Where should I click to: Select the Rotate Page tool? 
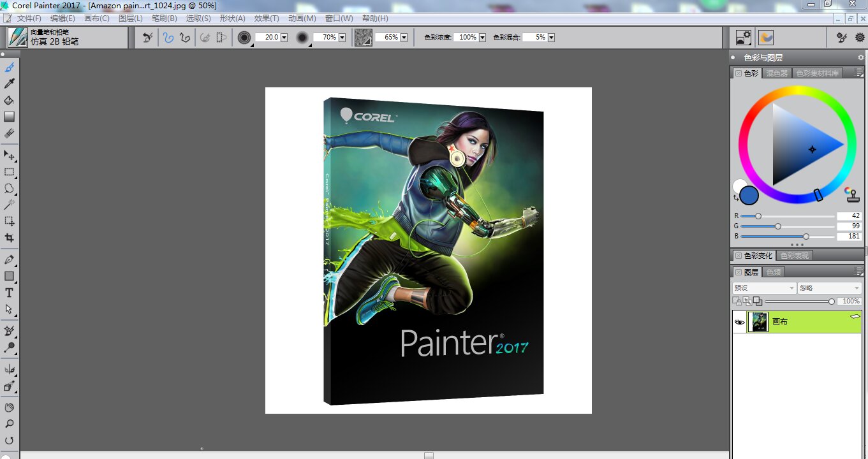click(x=10, y=440)
